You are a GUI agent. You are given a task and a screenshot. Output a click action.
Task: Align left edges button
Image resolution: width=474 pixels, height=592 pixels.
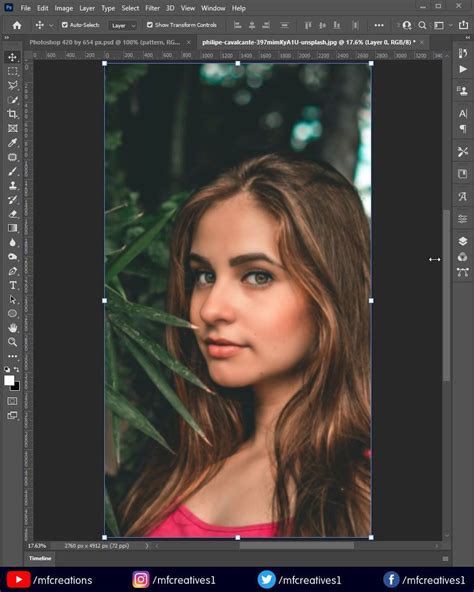[x=238, y=25]
